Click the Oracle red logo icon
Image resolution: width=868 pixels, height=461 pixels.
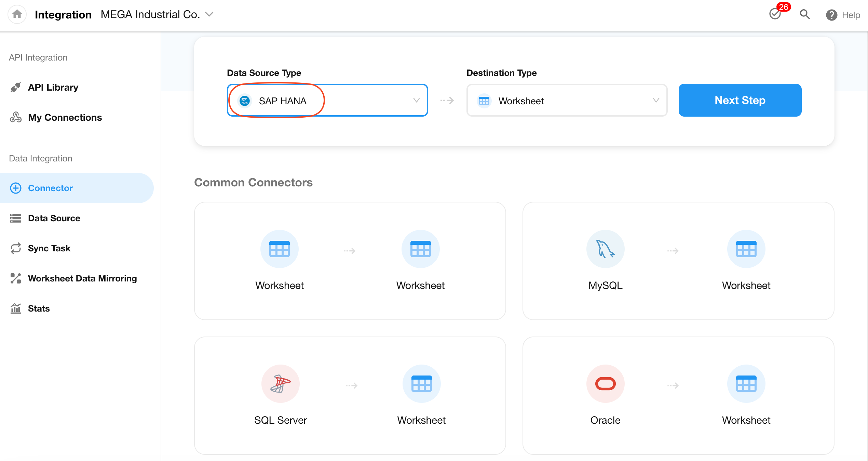pos(606,384)
